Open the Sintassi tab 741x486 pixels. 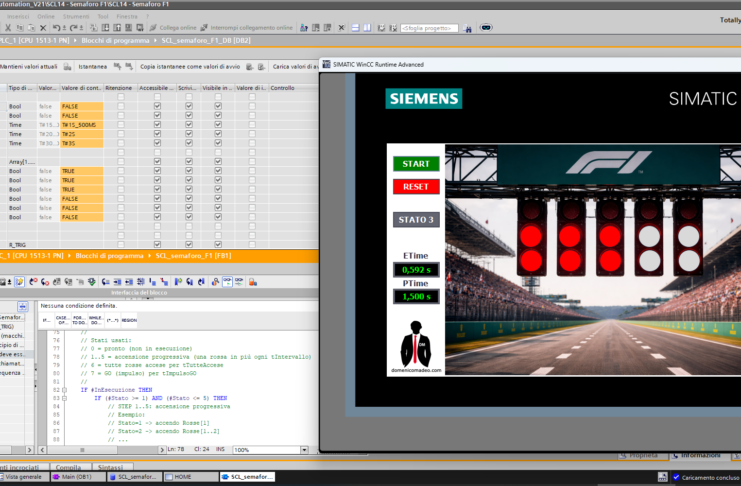(x=111, y=467)
